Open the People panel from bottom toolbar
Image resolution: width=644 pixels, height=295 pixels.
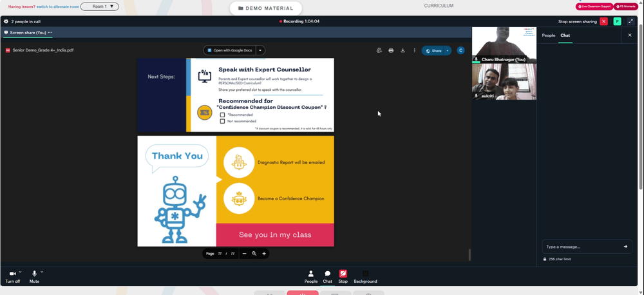(x=311, y=277)
